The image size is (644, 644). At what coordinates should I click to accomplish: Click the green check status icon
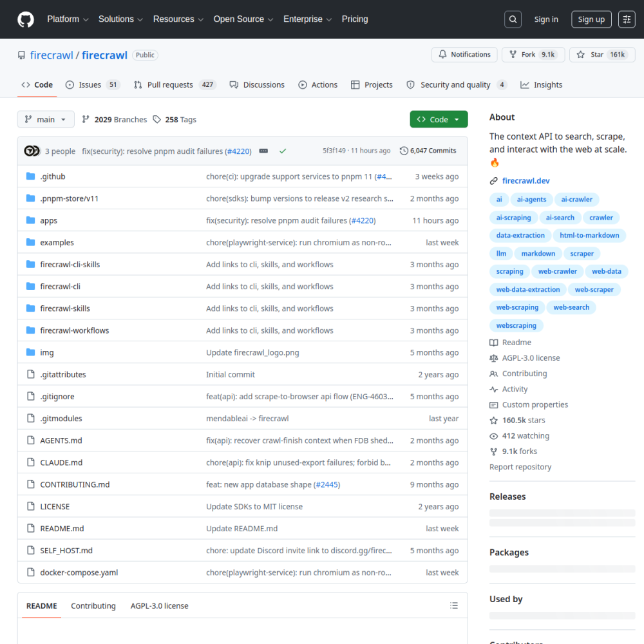coord(283,151)
